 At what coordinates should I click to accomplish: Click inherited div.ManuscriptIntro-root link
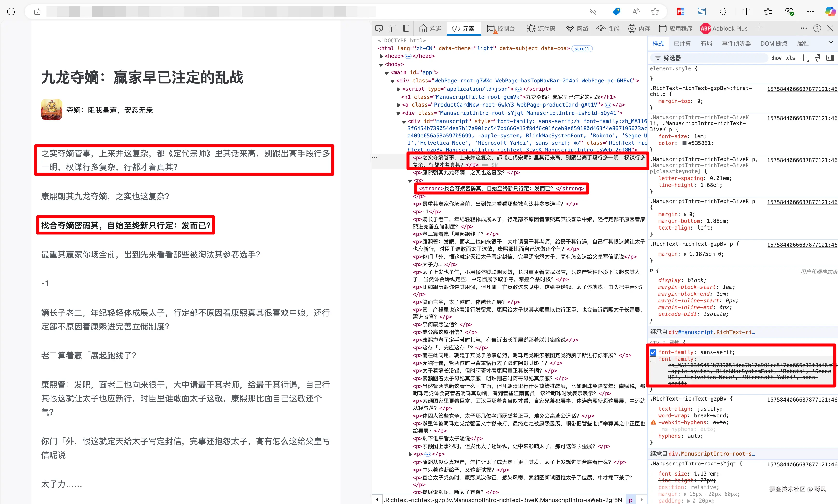pyautogui.click(x=711, y=454)
